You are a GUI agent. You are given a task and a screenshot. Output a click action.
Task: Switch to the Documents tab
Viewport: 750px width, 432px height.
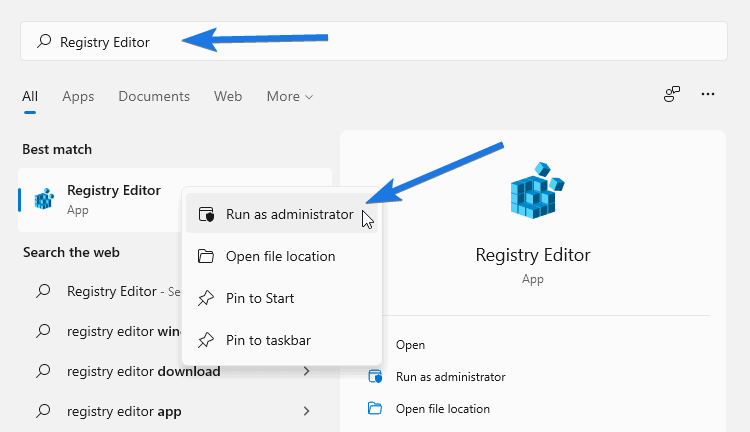click(x=154, y=97)
